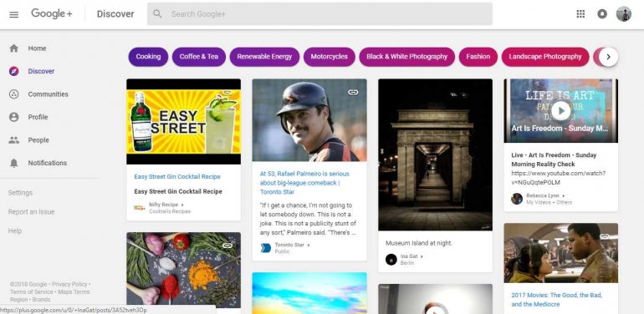
Task: Open Profile in sidebar
Action: tap(38, 117)
